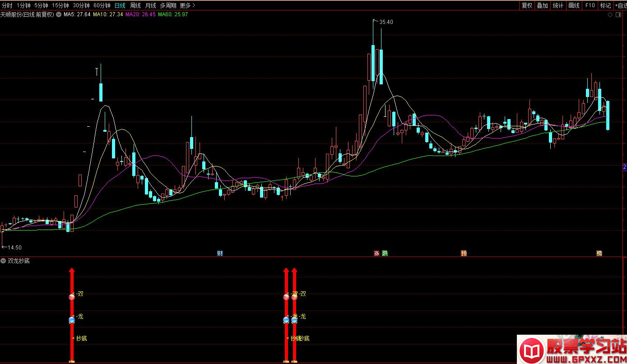Expand the 双龙抄底 indicator dropdown
The height and width of the screenshot is (364, 627).
pos(4,261)
